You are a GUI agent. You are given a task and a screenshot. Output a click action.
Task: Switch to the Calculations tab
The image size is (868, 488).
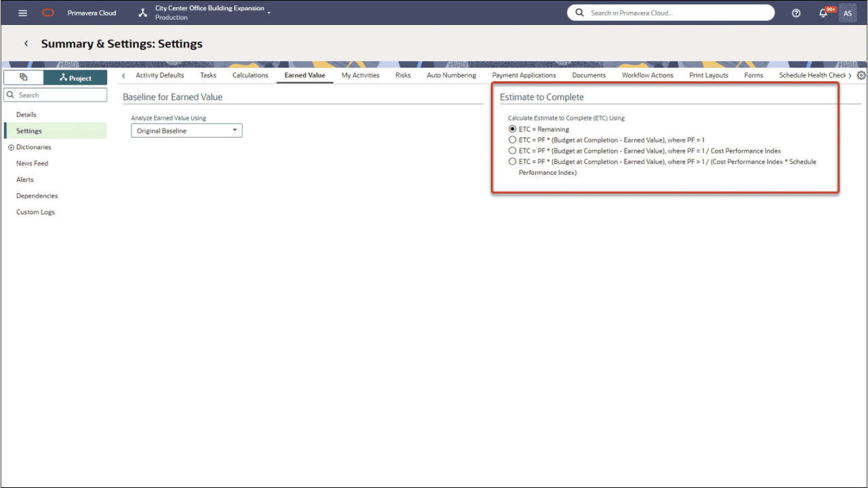(250, 75)
